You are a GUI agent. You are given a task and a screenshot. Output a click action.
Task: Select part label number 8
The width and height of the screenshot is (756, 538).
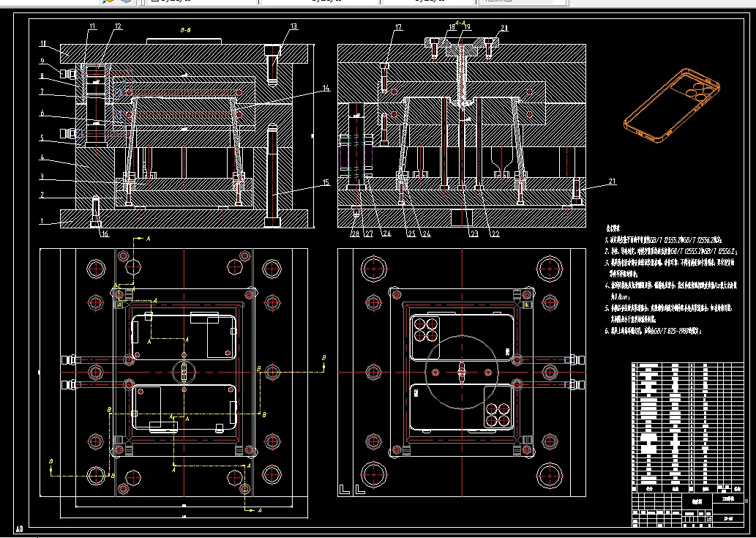click(x=42, y=76)
